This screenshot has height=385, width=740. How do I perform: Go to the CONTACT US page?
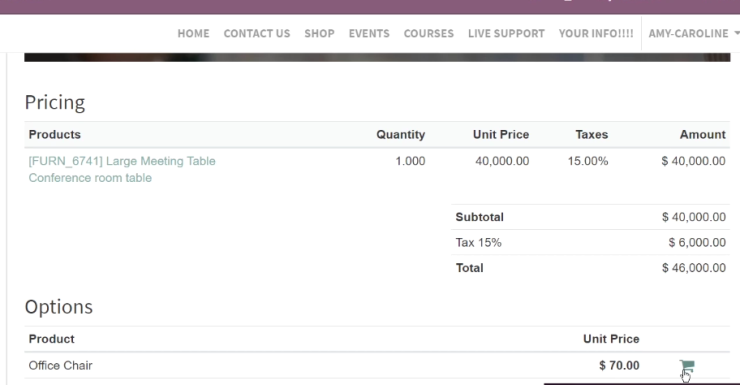coord(257,33)
